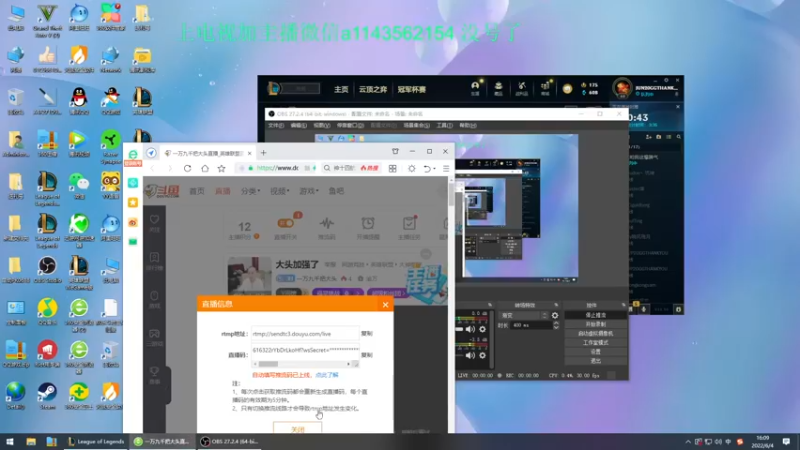Close the orange 直播信息 dialog

385,305
